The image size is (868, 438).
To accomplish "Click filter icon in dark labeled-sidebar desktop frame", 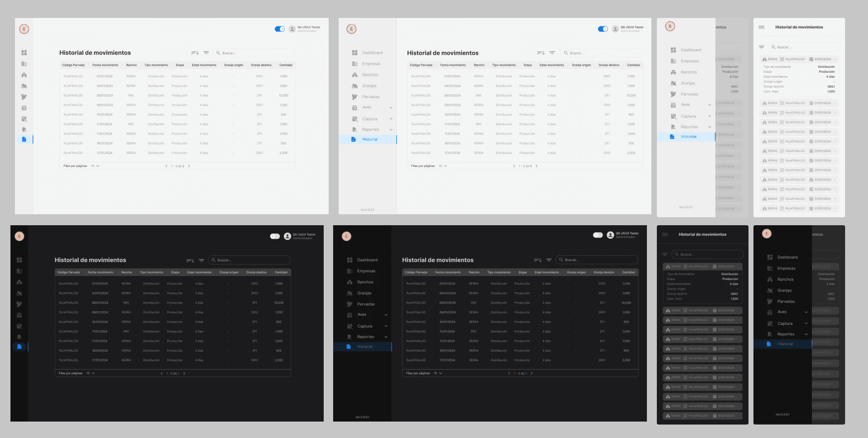I will (549, 260).
